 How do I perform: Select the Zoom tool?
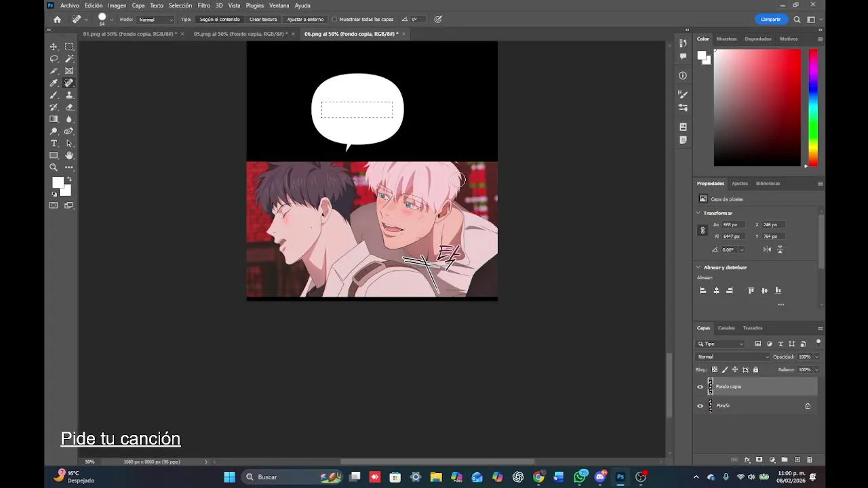[54, 167]
